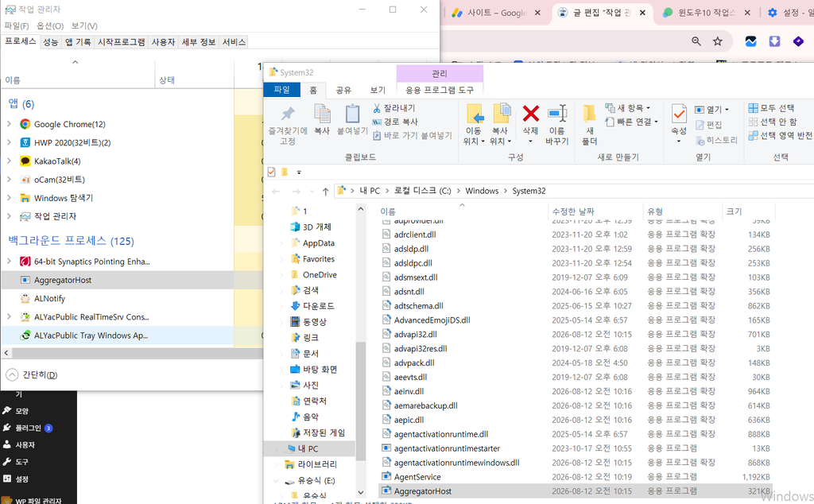This screenshot has width=814, height=504.
Task: Click Task Manager horizontal scrollbar
Action: [x=138, y=353]
